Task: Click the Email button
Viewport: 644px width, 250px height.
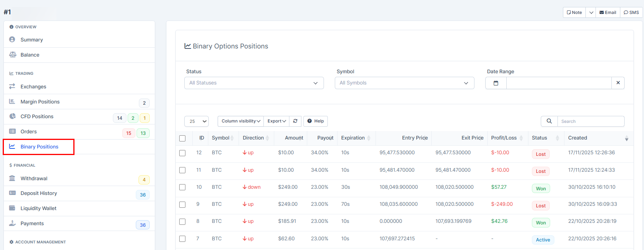Action: (608, 12)
